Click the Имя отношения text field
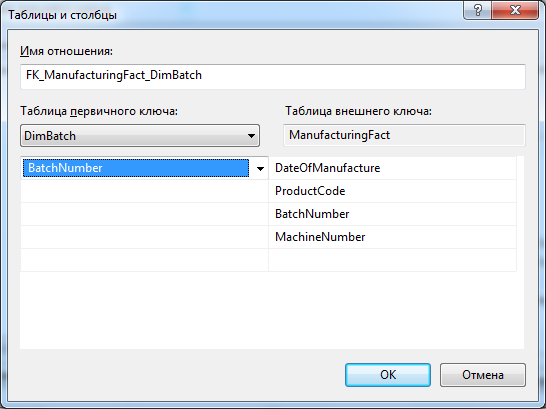This screenshot has width=546, height=409. [273, 76]
